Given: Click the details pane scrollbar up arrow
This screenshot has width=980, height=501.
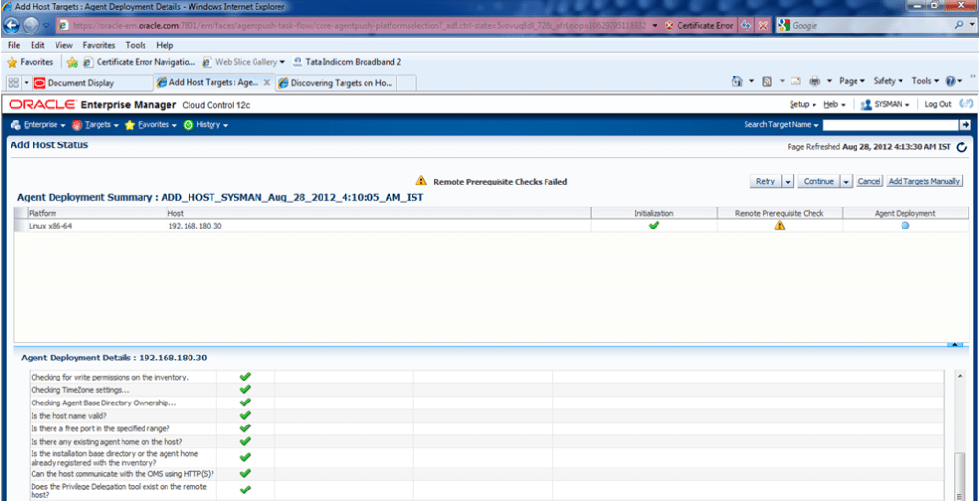Looking at the screenshot, I should click(x=959, y=376).
